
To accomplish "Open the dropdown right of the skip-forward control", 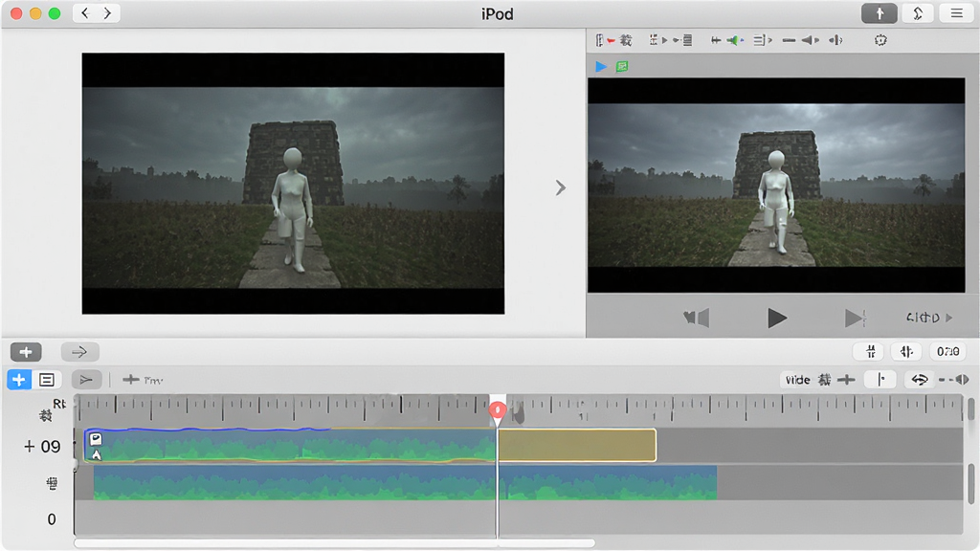I will click(x=929, y=318).
